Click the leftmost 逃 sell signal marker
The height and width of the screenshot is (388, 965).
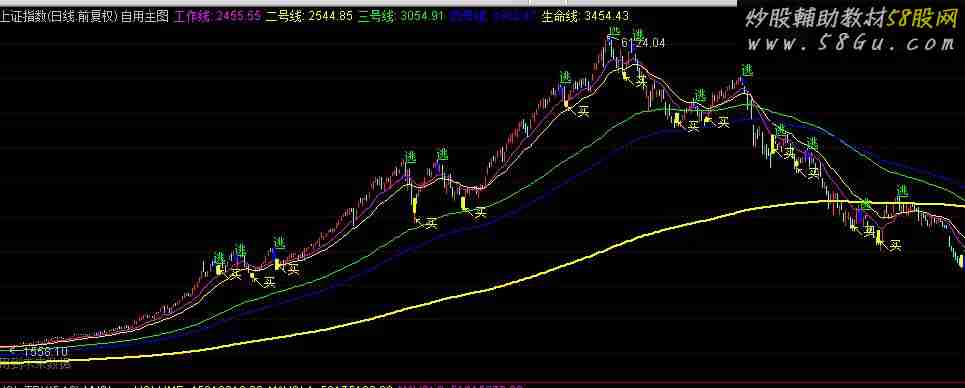pos(219,257)
